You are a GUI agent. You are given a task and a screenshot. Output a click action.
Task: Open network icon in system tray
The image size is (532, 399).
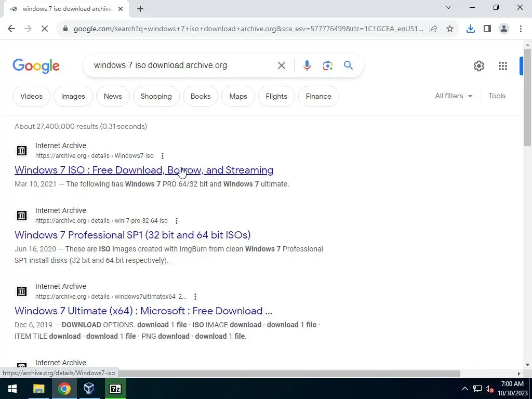click(x=477, y=389)
